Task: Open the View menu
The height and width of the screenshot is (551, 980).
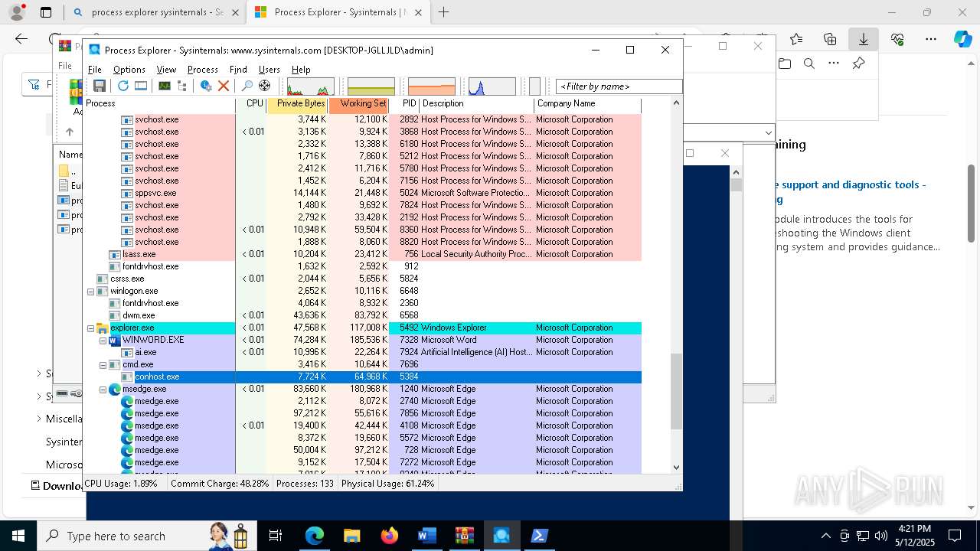Action: 166,69
